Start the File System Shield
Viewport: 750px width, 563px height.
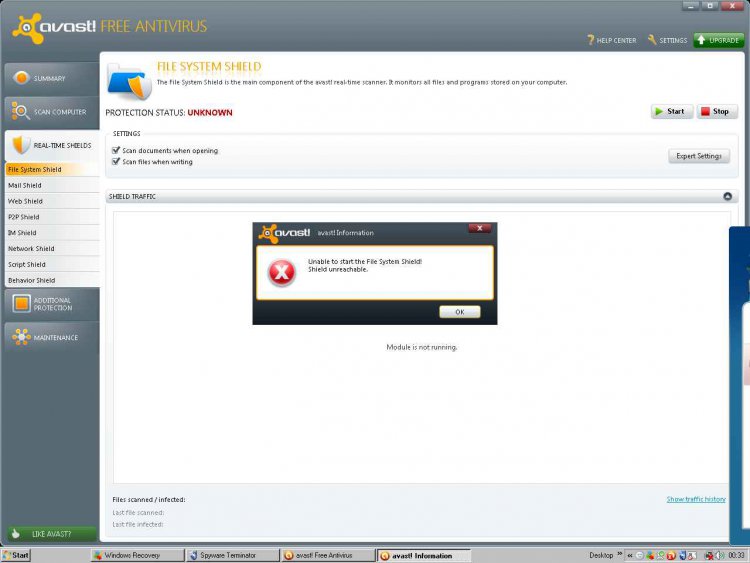[672, 111]
